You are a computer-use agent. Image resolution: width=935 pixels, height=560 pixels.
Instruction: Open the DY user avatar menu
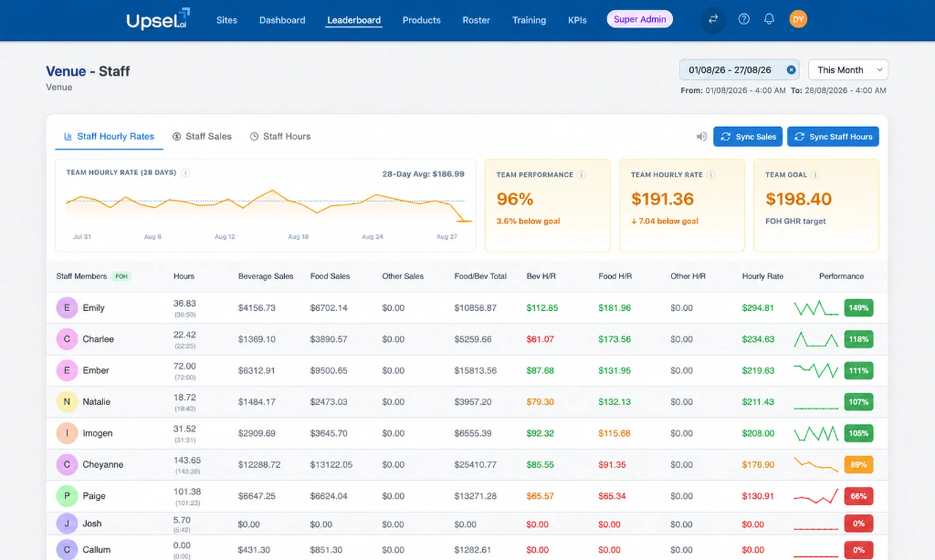point(798,19)
